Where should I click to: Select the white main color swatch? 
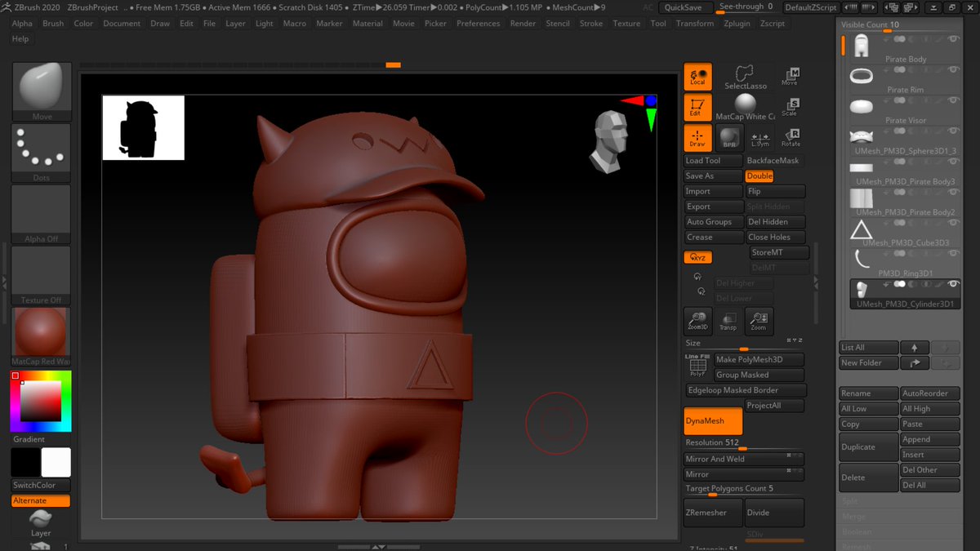(x=56, y=462)
